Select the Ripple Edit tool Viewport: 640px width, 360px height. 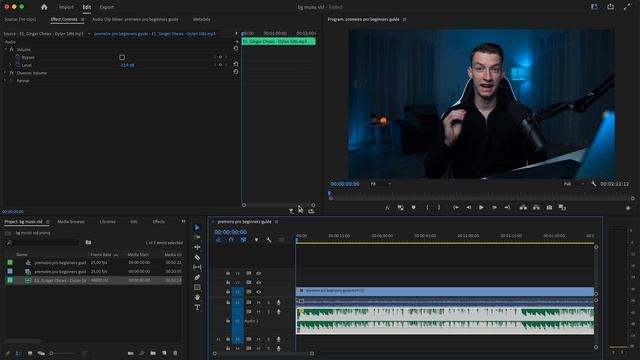pos(197,247)
